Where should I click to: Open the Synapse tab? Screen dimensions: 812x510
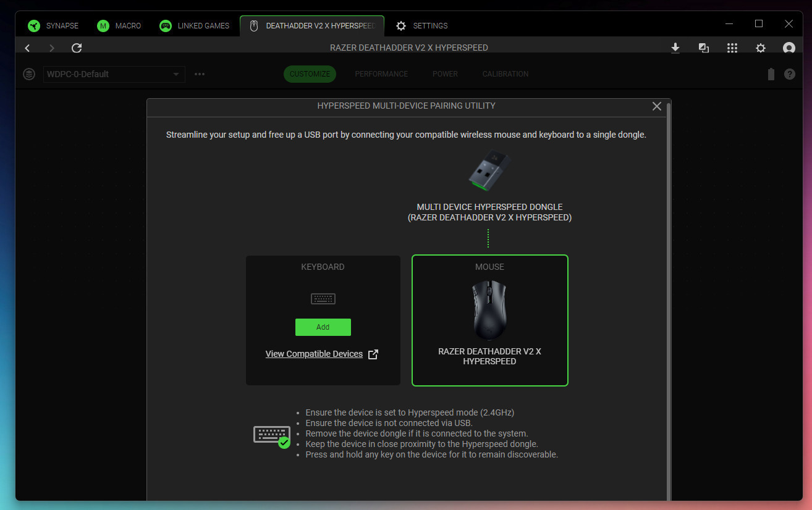(53, 26)
